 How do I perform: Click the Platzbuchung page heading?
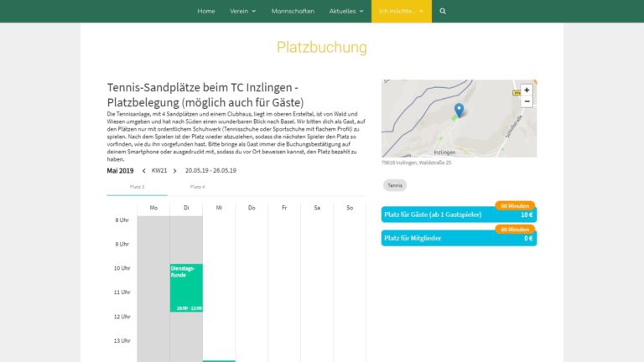pyautogui.click(x=322, y=47)
